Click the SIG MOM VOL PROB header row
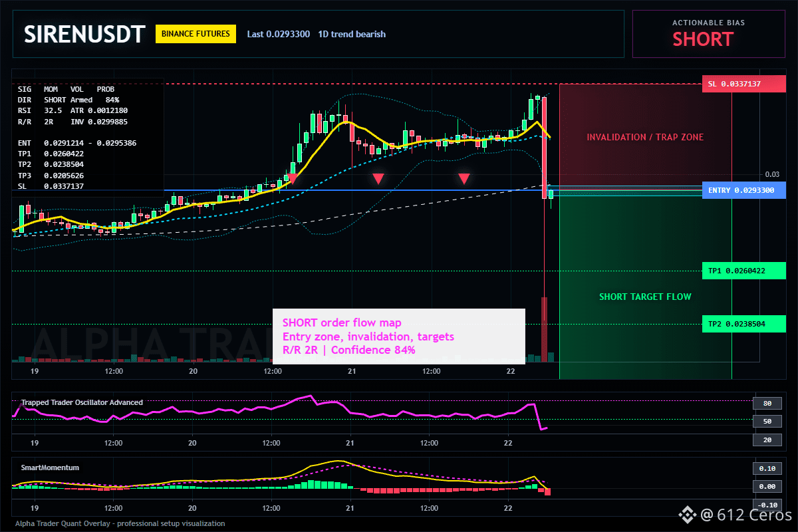 (x=66, y=88)
